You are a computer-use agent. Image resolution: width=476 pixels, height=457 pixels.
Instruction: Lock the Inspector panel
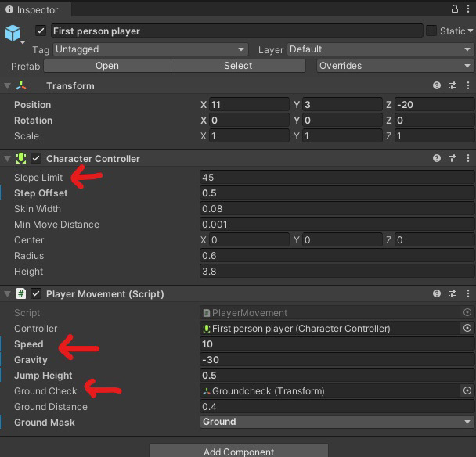pyautogui.click(x=454, y=9)
